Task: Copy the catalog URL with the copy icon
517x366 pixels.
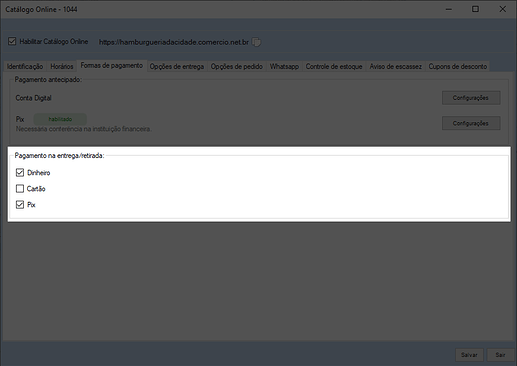Action: tap(256, 42)
